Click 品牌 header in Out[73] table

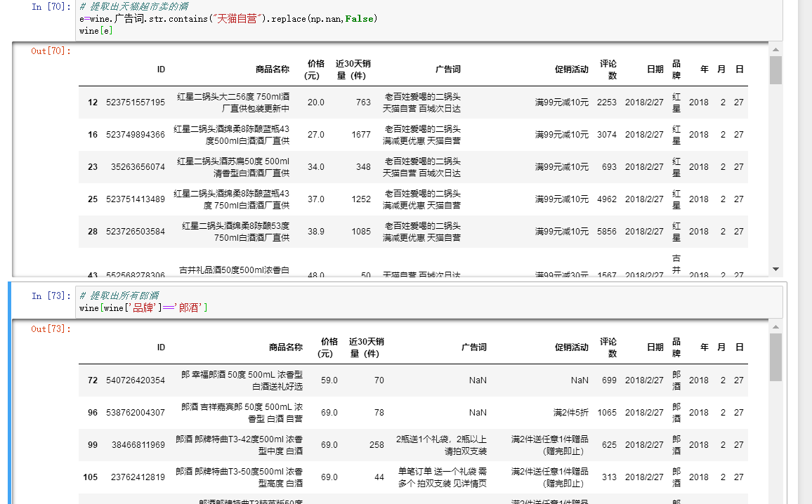(x=676, y=347)
